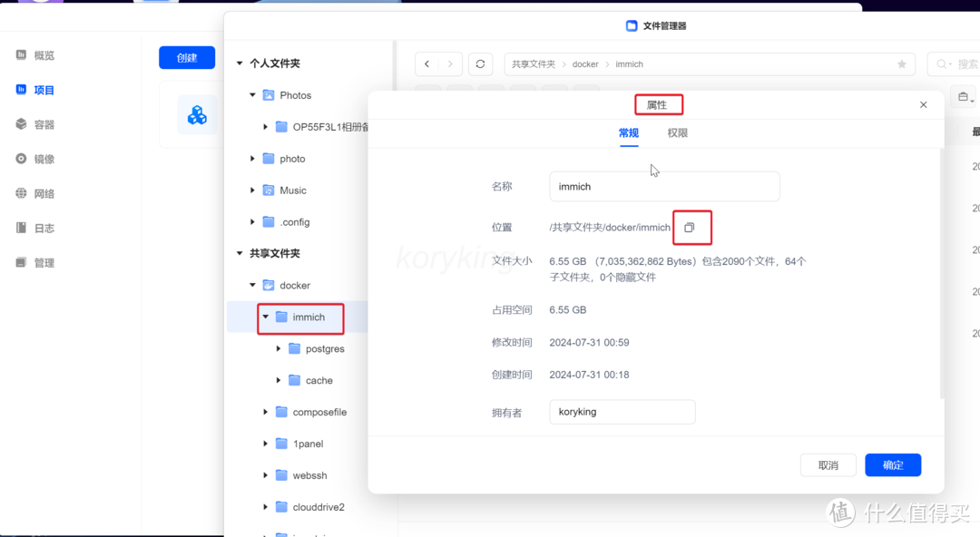Expand the postgres folder arrow
The height and width of the screenshot is (537, 980).
[x=279, y=349]
